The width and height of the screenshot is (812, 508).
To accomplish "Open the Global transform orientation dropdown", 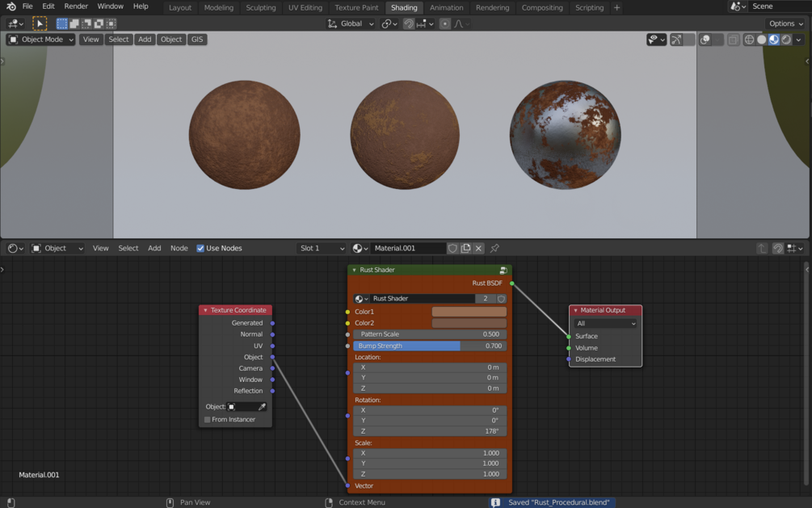I will pyautogui.click(x=351, y=23).
